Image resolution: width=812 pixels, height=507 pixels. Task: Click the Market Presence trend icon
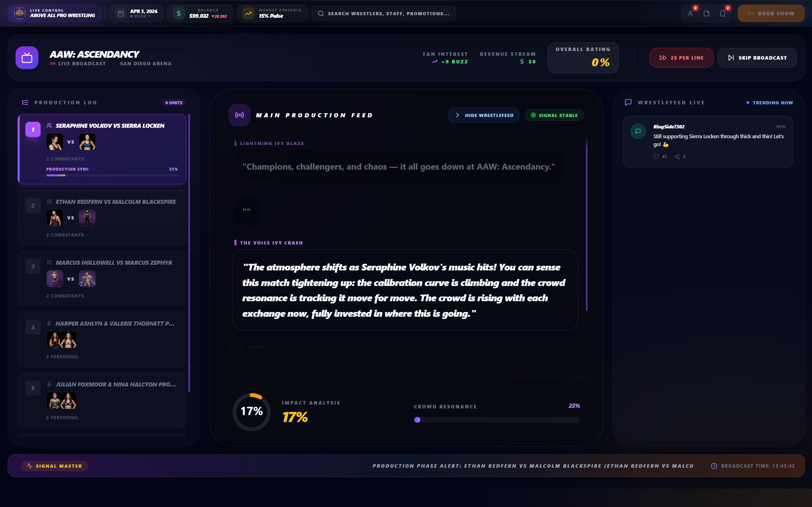click(x=248, y=13)
